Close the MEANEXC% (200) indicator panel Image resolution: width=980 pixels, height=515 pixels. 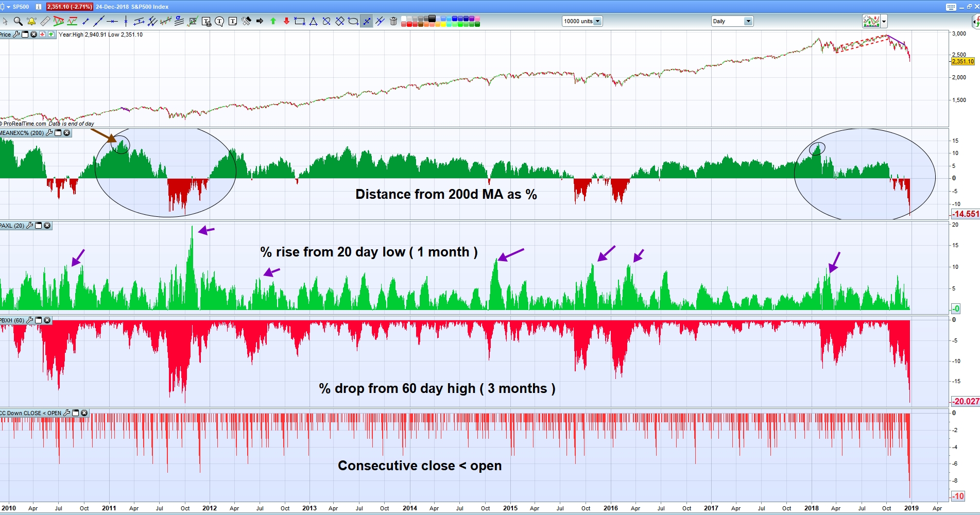pyautogui.click(x=67, y=133)
